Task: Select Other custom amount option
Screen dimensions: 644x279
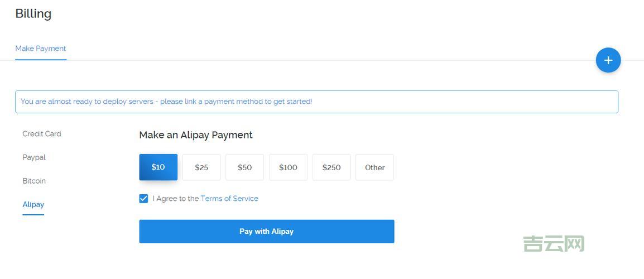Action: (x=374, y=167)
